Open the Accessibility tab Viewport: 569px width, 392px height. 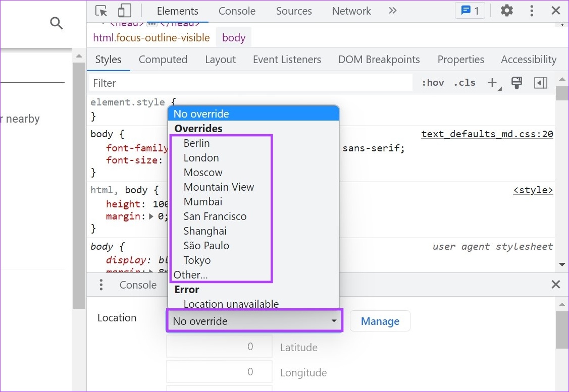click(x=528, y=60)
